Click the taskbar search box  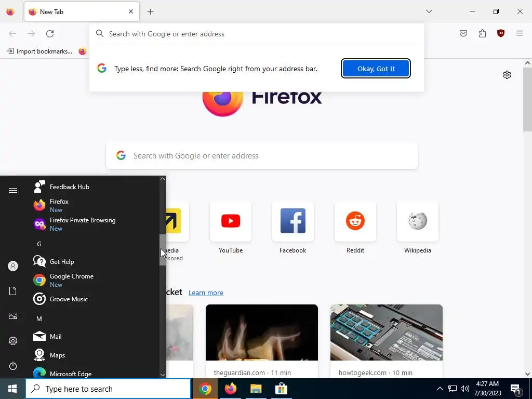tap(108, 389)
